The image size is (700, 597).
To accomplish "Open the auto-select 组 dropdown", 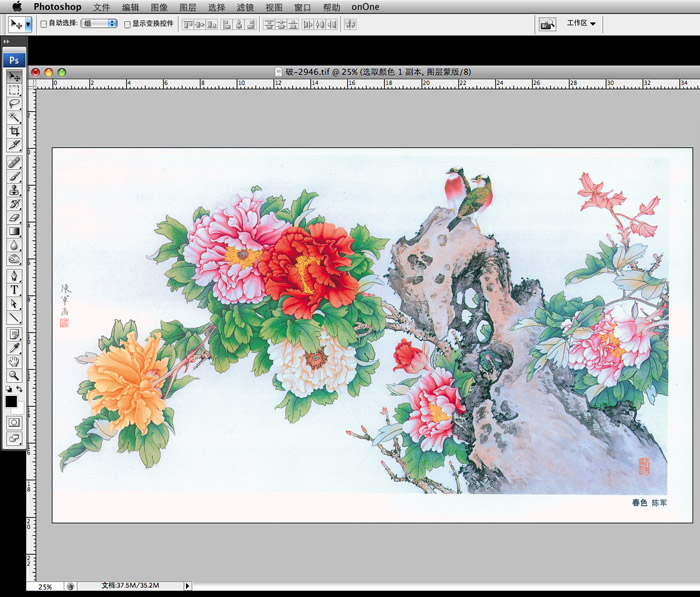I will (99, 24).
